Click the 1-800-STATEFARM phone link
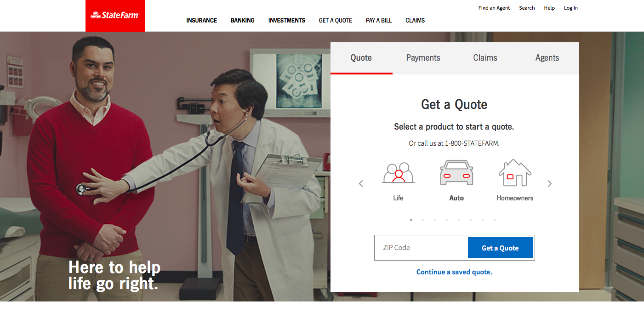 (471, 143)
